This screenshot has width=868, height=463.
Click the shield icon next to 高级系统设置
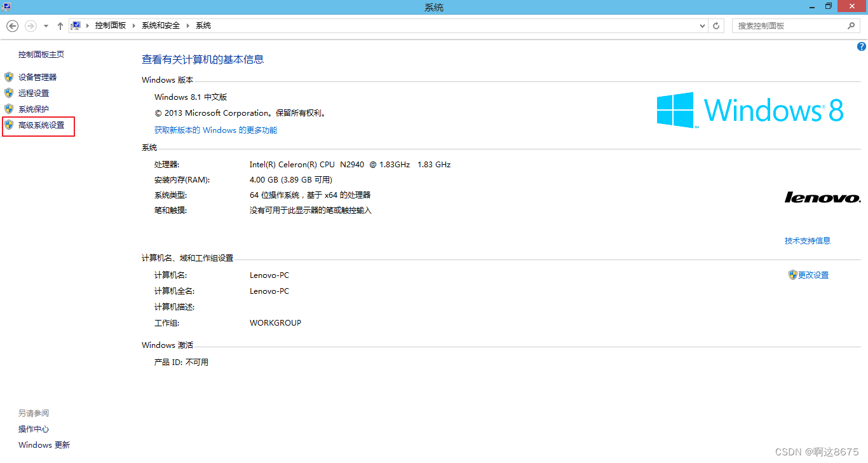pyautogui.click(x=9, y=125)
